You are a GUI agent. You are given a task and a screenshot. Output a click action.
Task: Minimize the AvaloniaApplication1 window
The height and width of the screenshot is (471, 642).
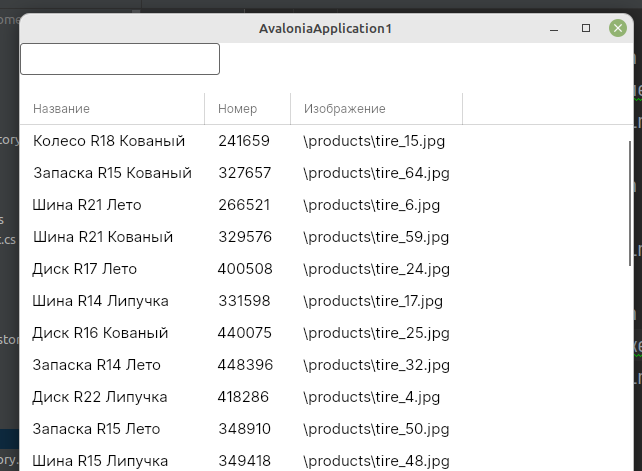(x=554, y=29)
